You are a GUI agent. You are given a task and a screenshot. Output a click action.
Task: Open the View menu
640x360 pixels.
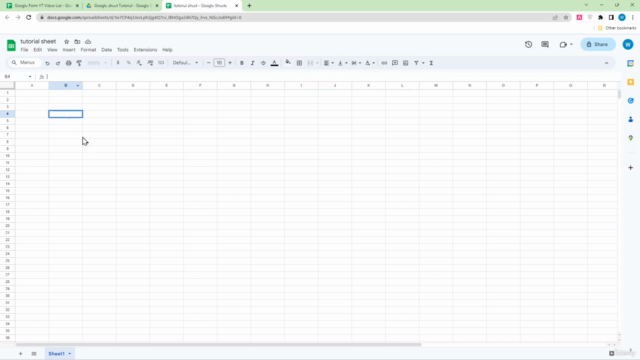[x=52, y=50]
